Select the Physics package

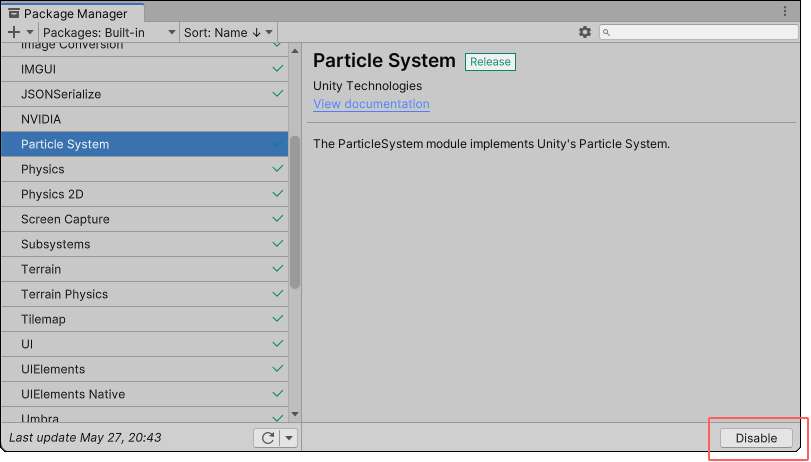coord(144,169)
